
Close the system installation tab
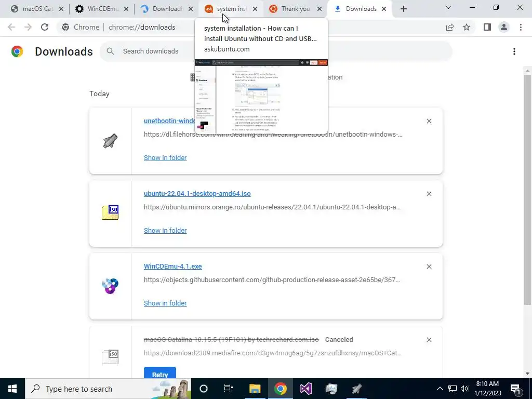tap(255, 9)
